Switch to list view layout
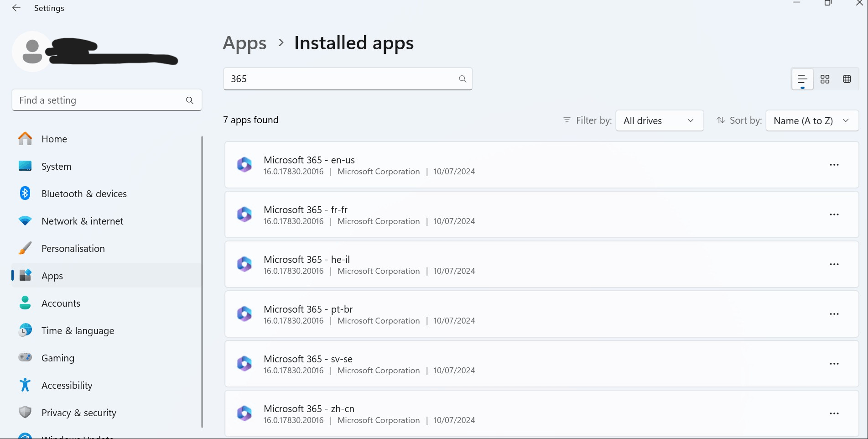Viewport: 868px width, 439px height. click(802, 79)
